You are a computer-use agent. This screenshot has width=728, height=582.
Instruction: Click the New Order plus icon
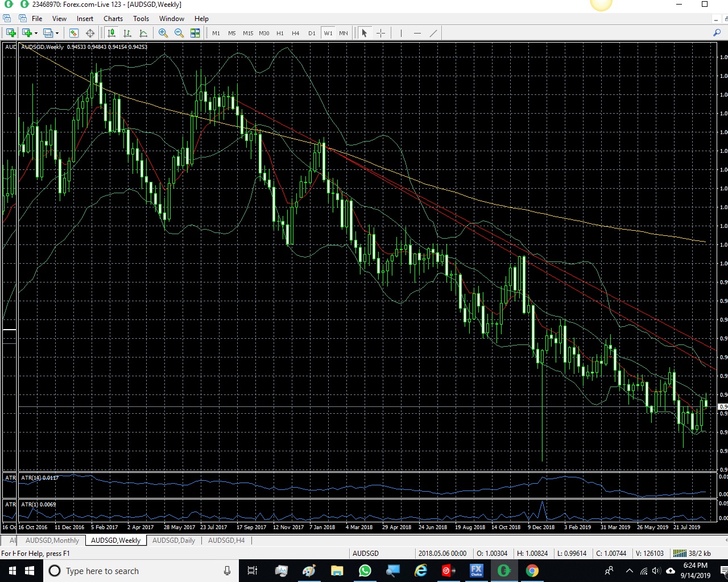27,33
